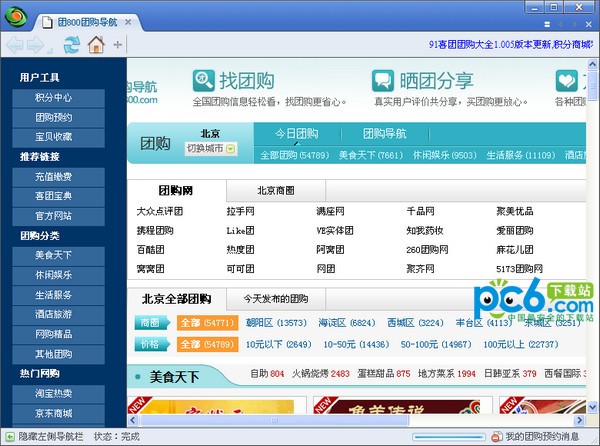This screenshot has width=600, height=446.
Task: Open the 切换城市 dropdown
Action: click(211, 148)
